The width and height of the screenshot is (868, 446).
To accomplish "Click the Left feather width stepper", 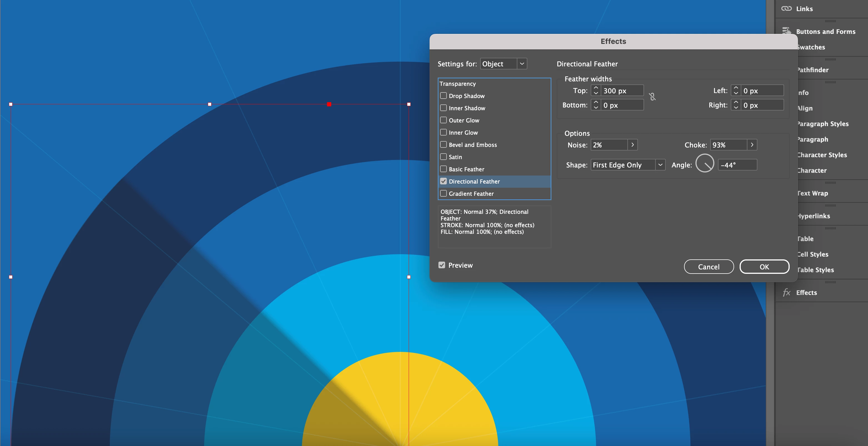I will click(x=736, y=90).
